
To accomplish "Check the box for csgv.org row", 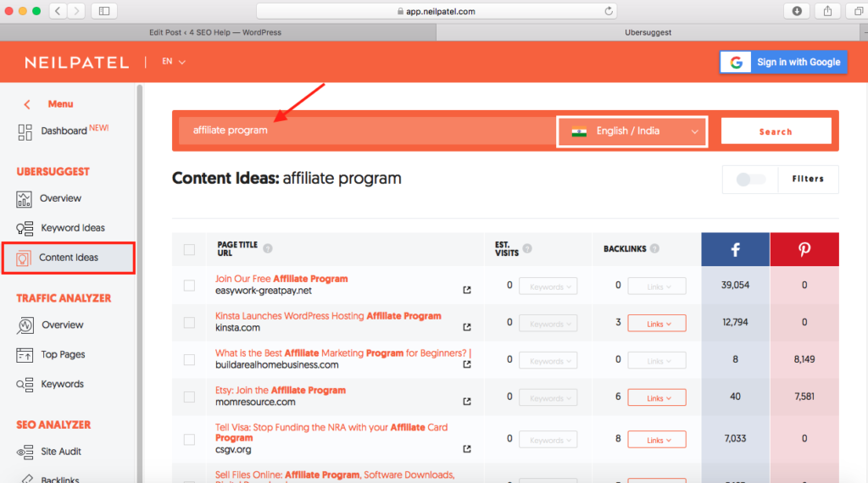I will pos(189,439).
